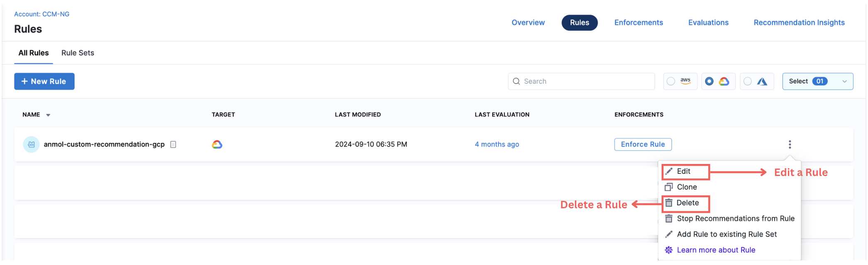Select the AWS cloud provider radio button

pos(671,82)
